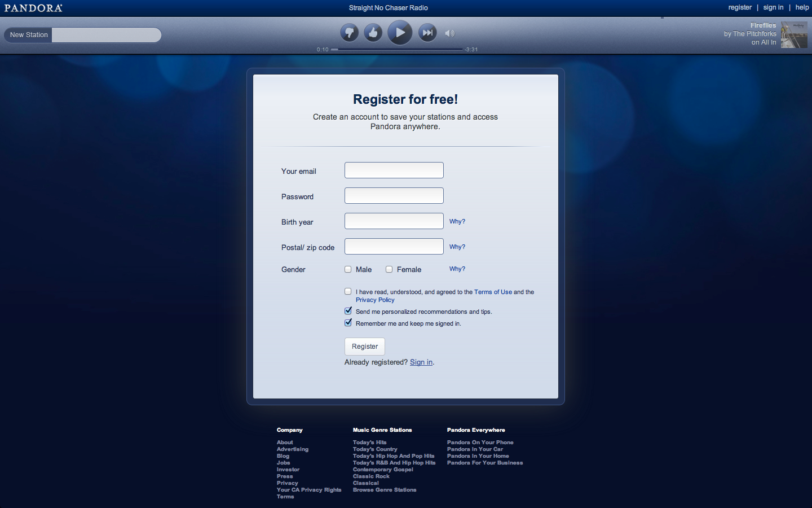This screenshot has height=508, width=812.
Task: Click Straight No Chaser Radio station title
Action: coord(389,8)
